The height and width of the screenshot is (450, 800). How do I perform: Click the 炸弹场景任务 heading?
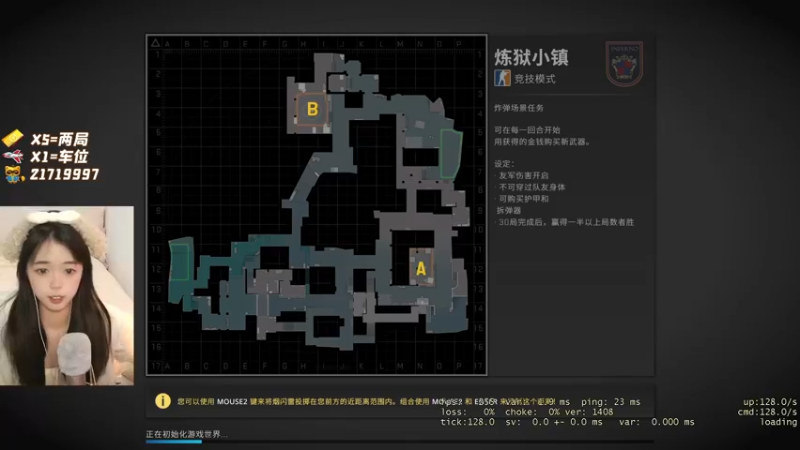(519, 108)
